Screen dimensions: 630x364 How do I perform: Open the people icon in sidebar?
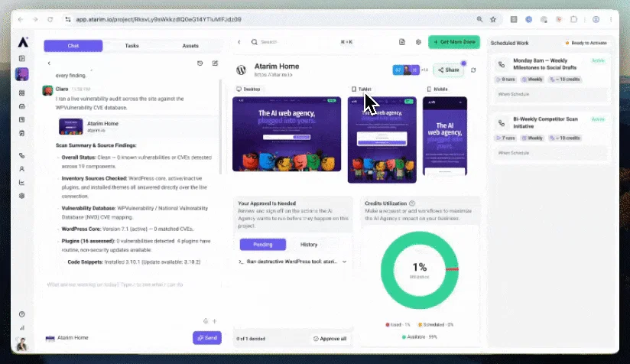(x=22, y=169)
